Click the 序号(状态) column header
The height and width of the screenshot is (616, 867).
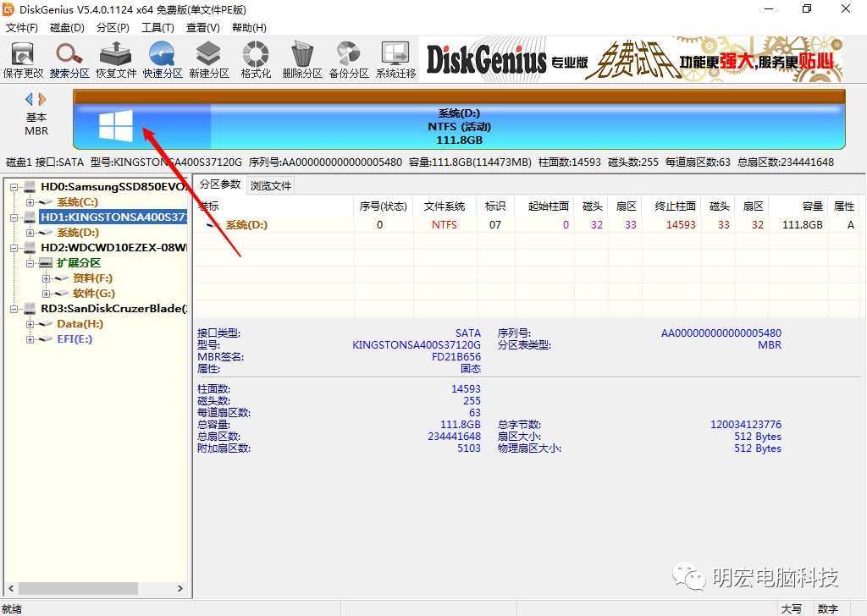pos(383,206)
